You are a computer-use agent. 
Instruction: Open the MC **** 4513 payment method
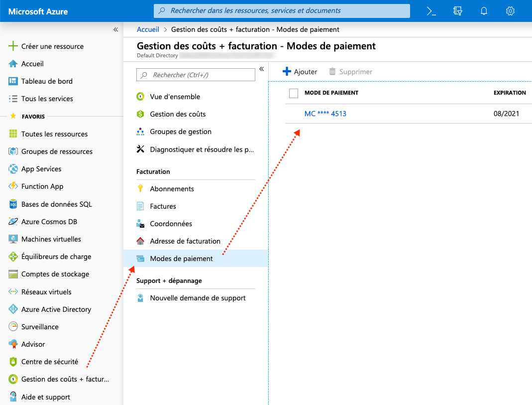(x=325, y=114)
